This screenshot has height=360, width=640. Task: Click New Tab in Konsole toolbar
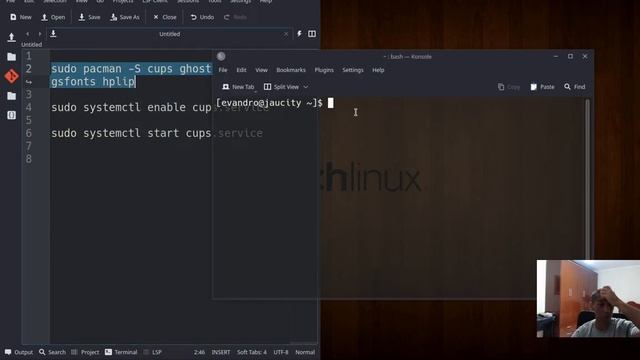238,87
